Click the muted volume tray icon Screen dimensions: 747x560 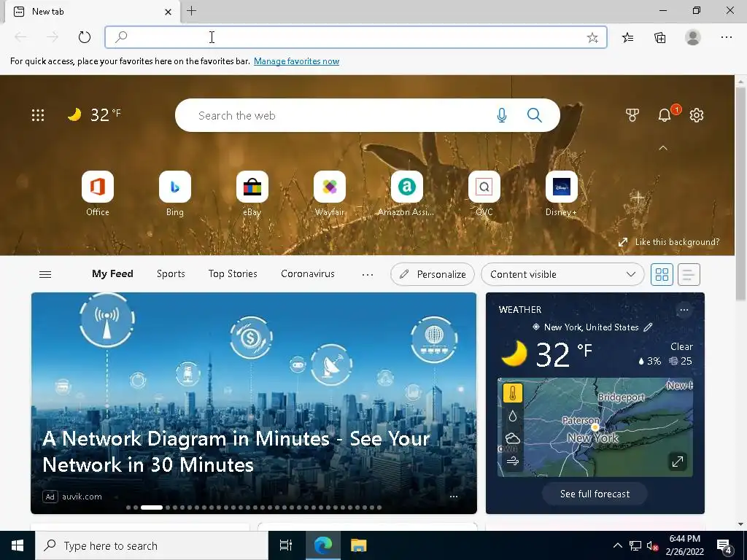(x=652, y=545)
